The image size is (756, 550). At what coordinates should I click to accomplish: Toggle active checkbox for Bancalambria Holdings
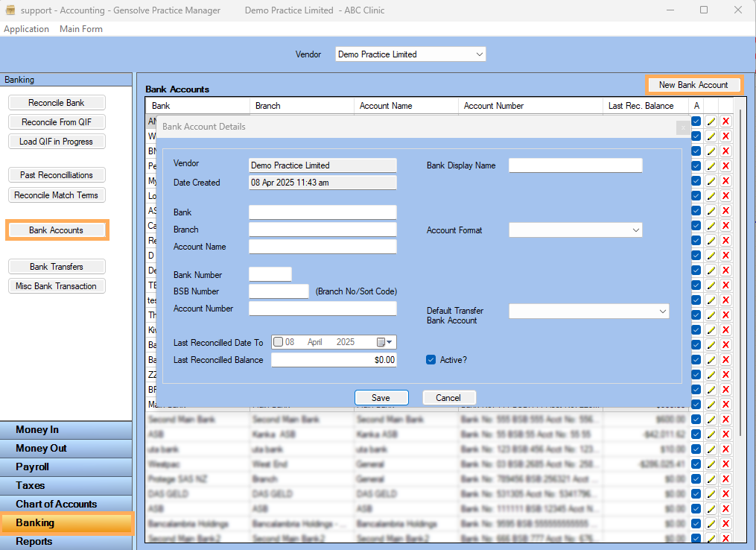696,523
